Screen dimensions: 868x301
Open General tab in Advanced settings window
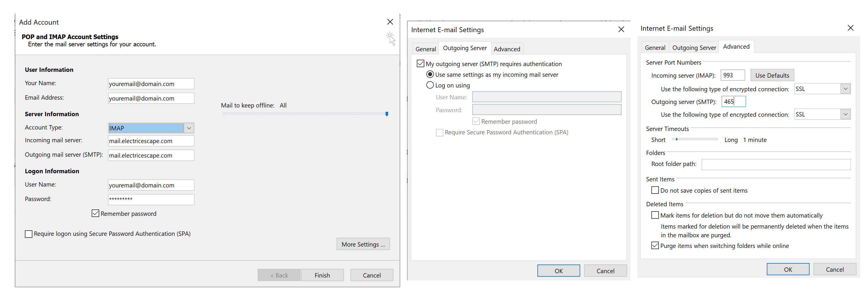(655, 48)
